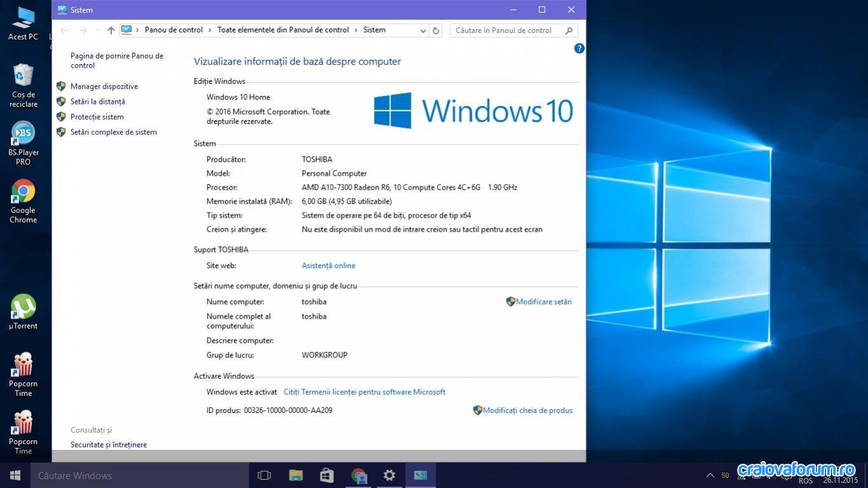Click the Windows Start button
Image resolution: width=868 pixels, height=488 pixels.
point(15,475)
